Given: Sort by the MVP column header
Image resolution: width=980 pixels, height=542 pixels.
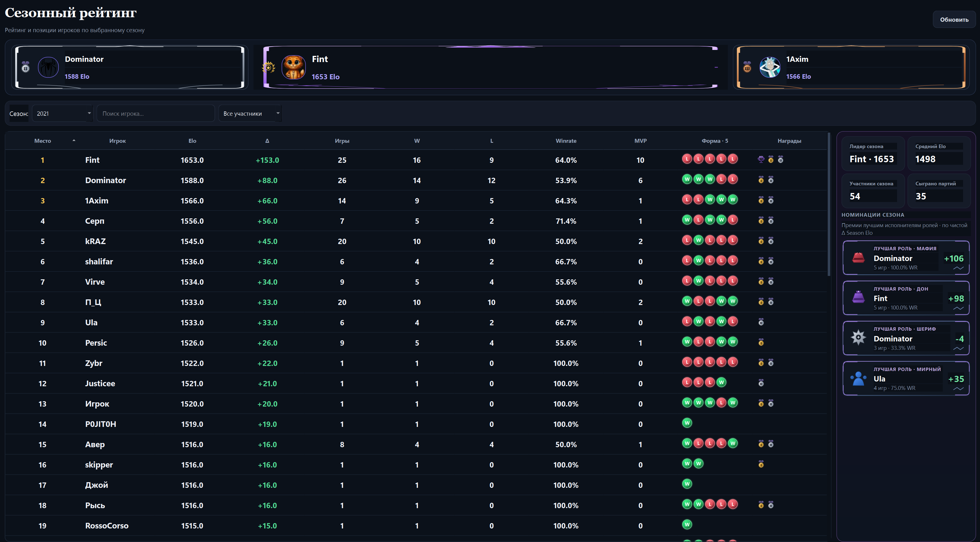Looking at the screenshot, I should coord(641,141).
